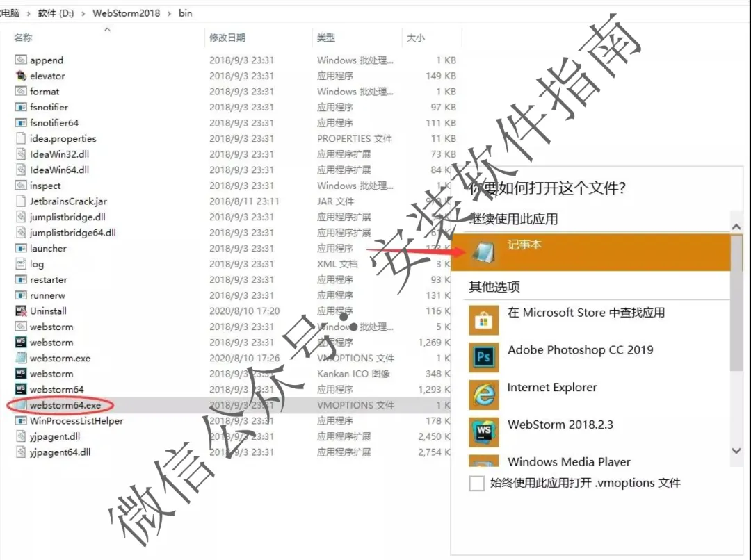Open breadcrumb chevron after 软件 (D:)
751x560 pixels.
point(83,13)
